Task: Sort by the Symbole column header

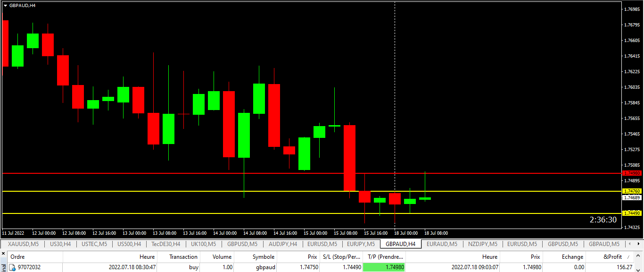Action: 256,257
